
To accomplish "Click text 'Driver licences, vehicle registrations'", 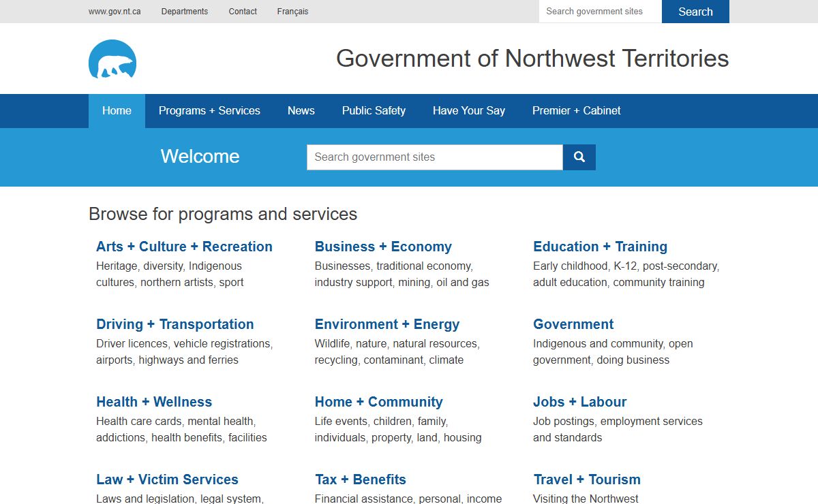I will tap(184, 344).
